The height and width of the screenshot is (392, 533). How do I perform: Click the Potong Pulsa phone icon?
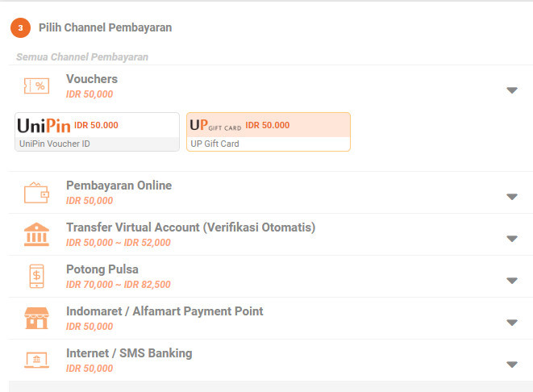click(36, 277)
